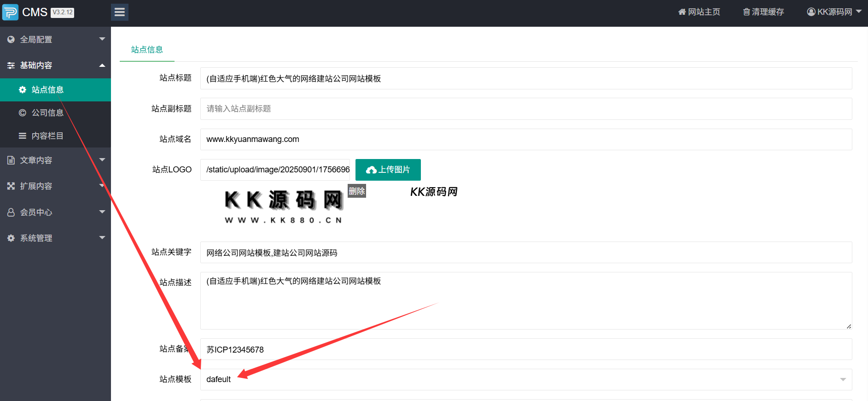Click the copyright icon beside 公司信息
The image size is (868, 401).
23,113
